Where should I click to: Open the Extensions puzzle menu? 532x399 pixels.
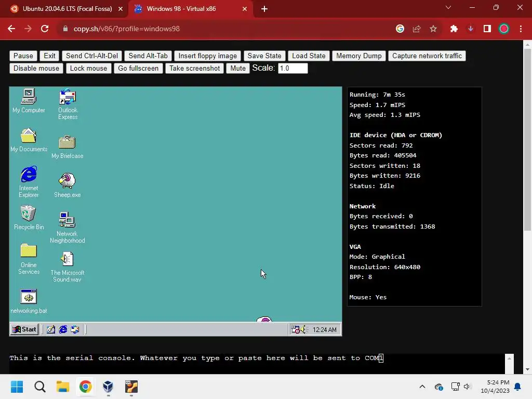[454, 29]
